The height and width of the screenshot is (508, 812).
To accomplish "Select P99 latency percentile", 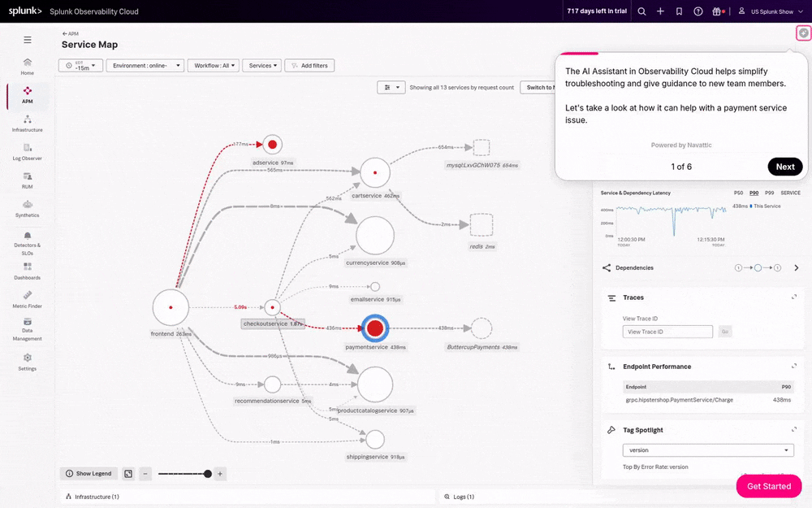I will [770, 193].
